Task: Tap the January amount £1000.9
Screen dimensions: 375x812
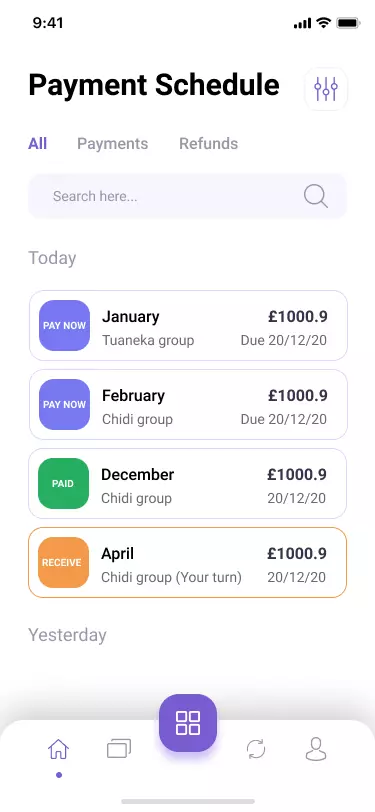Action: coord(298,316)
